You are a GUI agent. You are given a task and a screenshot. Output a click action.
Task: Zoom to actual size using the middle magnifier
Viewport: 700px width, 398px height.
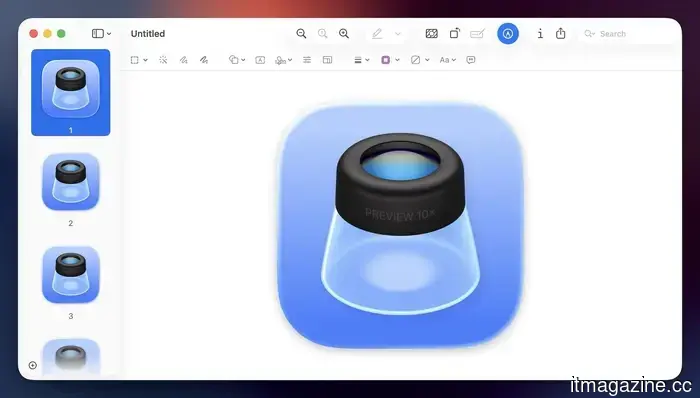(x=322, y=33)
